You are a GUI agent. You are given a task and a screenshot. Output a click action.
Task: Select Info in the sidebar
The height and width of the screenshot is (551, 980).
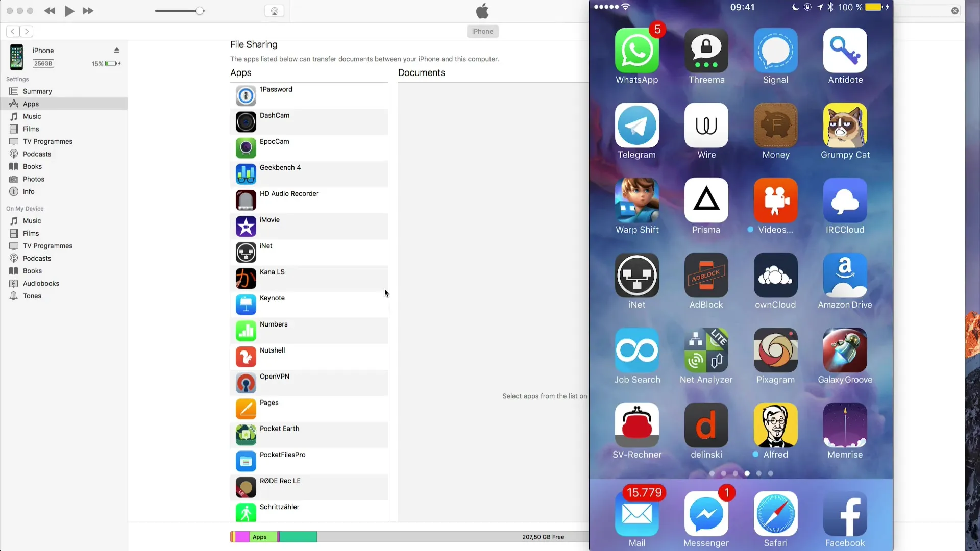click(64, 191)
